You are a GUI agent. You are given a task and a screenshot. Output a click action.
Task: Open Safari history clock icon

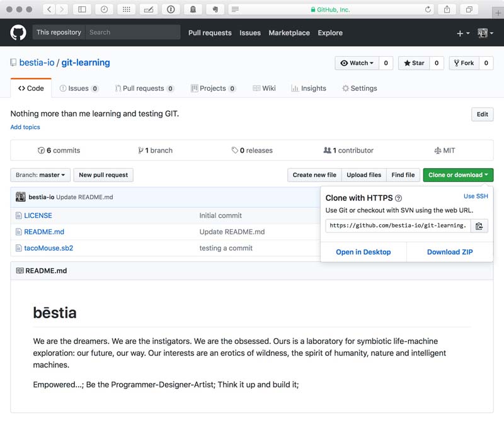[104, 9]
